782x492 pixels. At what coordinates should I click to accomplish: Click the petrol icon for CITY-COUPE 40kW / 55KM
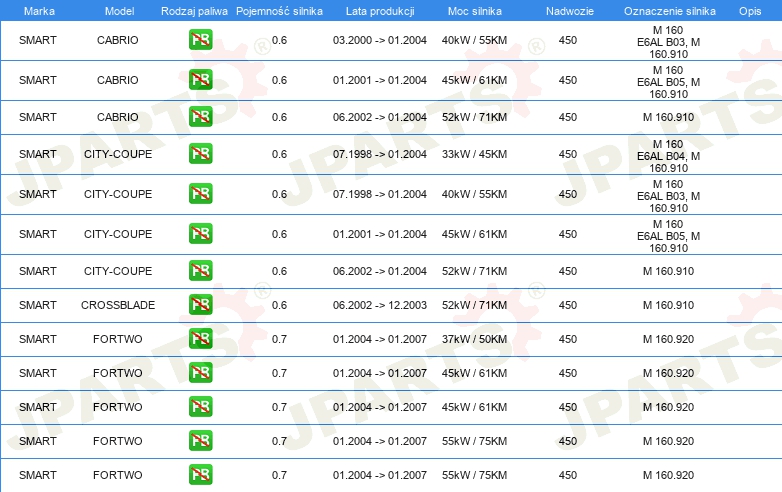pos(200,193)
